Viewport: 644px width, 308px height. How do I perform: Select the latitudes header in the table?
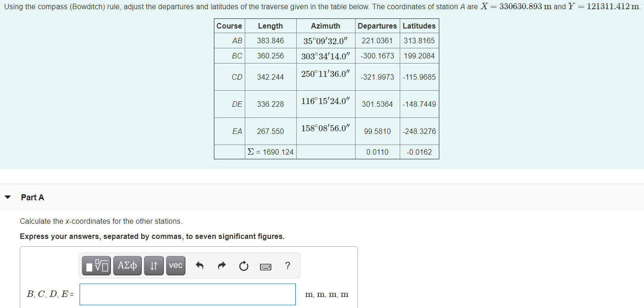[x=419, y=26]
